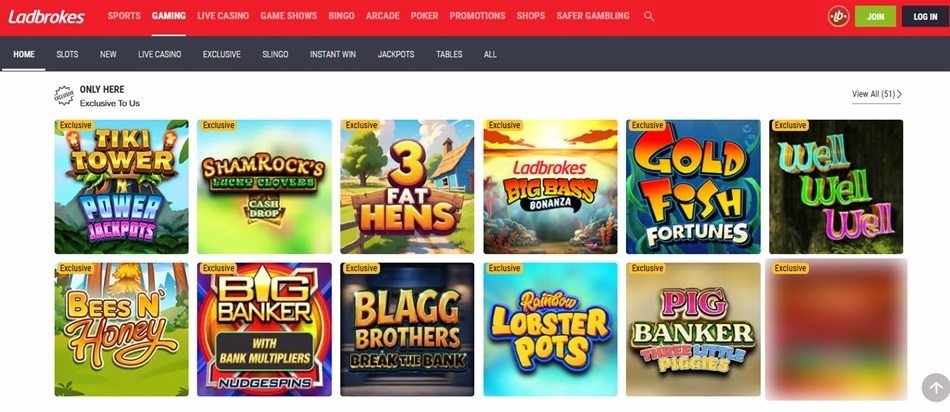Image resolution: width=950 pixels, height=412 pixels.
Task: Open the Promotions menu item
Action: coord(477,16)
